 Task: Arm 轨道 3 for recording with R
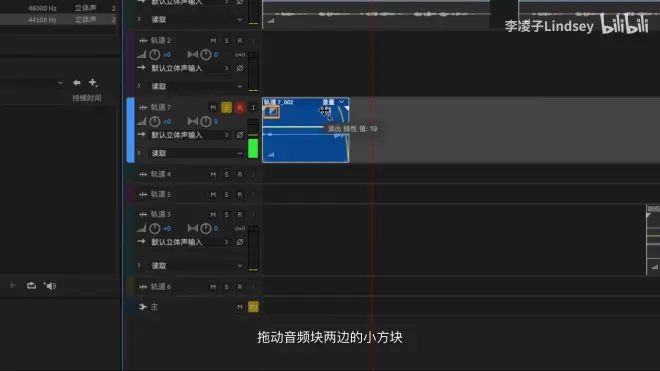pos(240,214)
